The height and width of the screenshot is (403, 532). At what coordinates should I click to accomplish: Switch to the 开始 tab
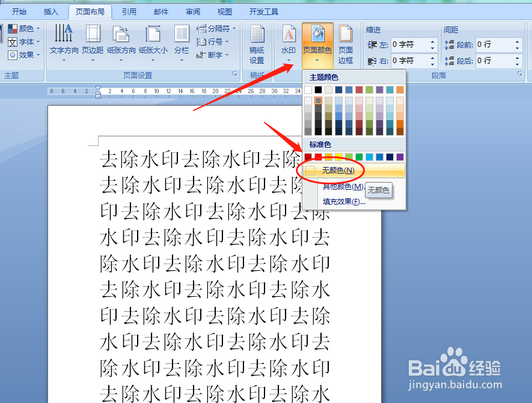[x=19, y=12]
